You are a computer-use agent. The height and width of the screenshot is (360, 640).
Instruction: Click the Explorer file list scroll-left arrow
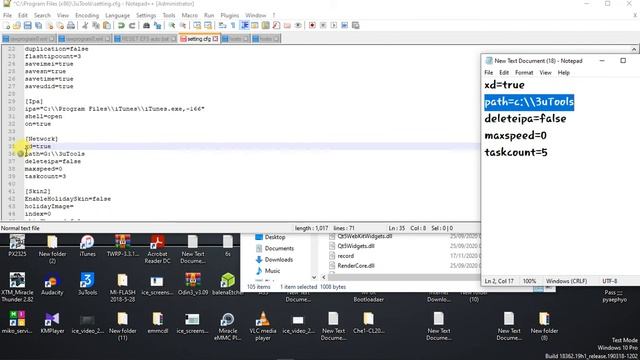(x=324, y=277)
